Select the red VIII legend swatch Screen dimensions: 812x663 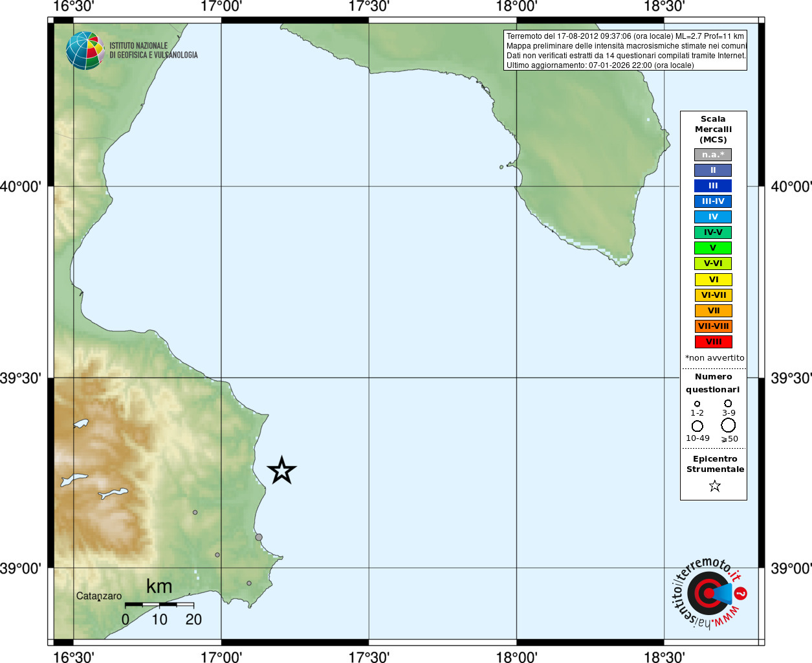tap(714, 342)
